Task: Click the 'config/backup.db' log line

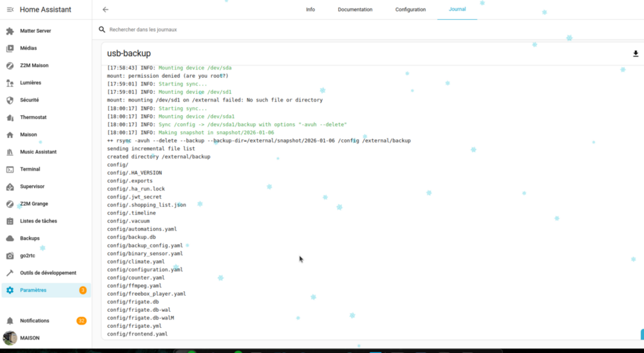Action: coord(131,238)
